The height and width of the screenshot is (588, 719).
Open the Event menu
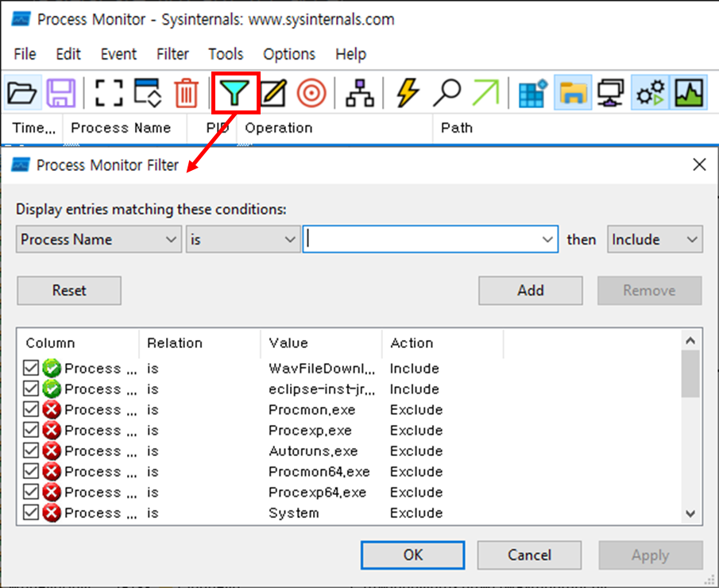click(x=118, y=54)
